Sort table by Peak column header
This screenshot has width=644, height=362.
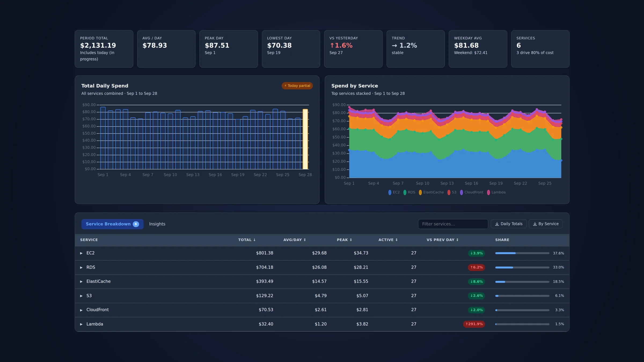coord(344,240)
